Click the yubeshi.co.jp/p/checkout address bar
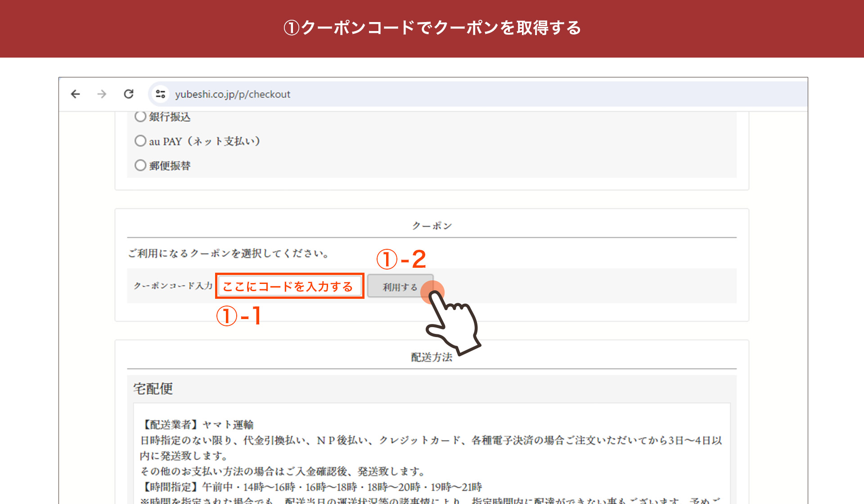The image size is (864, 504). pos(234,94)
